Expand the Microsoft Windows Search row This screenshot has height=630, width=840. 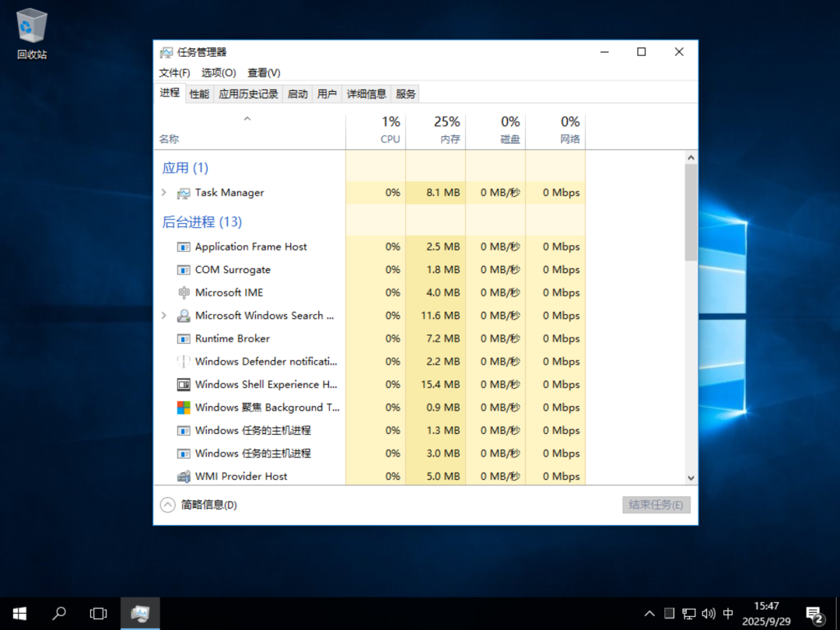pyautogui.click(x=164, y=316)
